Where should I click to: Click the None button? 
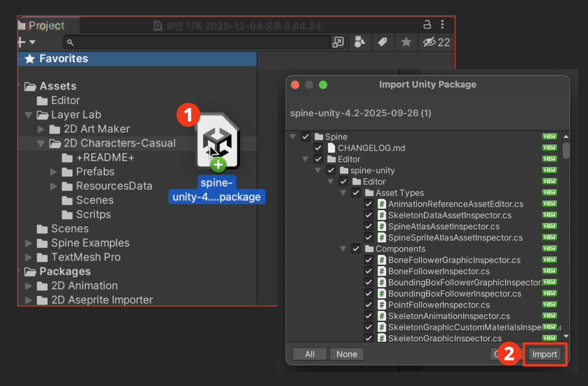(347, 354)
